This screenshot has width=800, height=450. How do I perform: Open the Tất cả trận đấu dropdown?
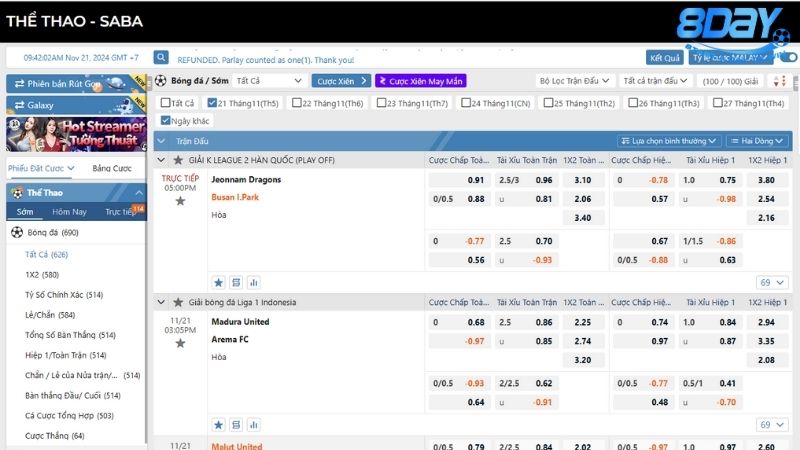pos(656,81)
